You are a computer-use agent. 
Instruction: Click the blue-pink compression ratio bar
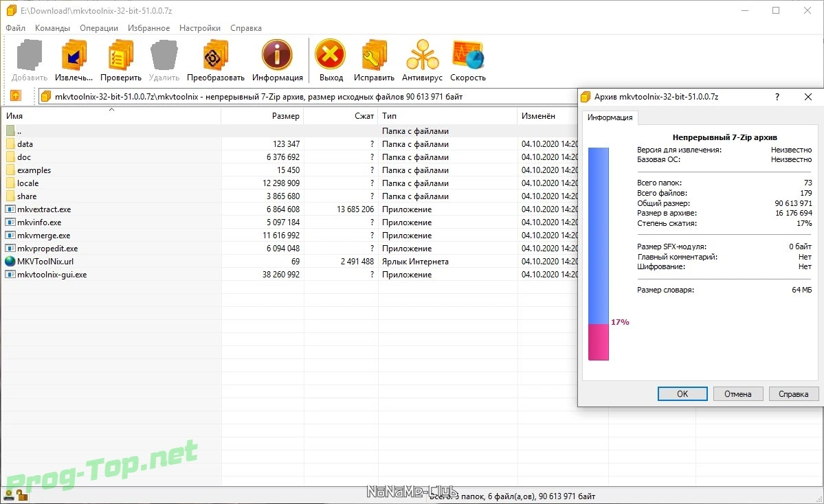[599, 254]
